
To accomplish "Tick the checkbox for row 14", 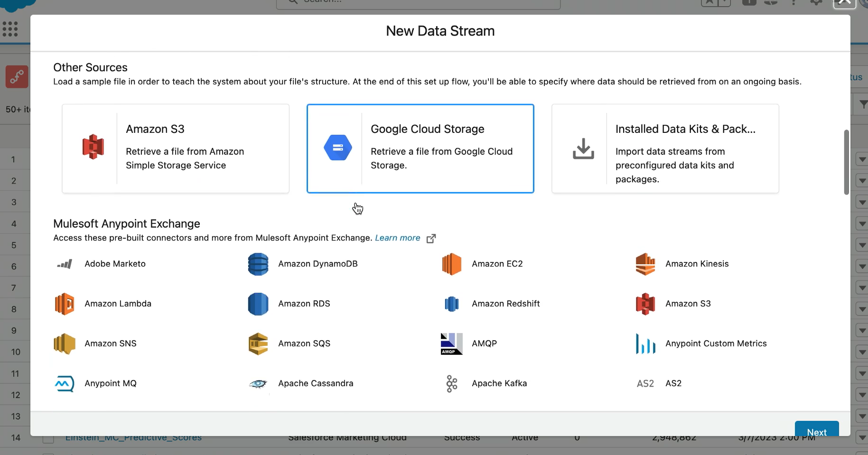I will pyautogui.click(x=48, y=439).
